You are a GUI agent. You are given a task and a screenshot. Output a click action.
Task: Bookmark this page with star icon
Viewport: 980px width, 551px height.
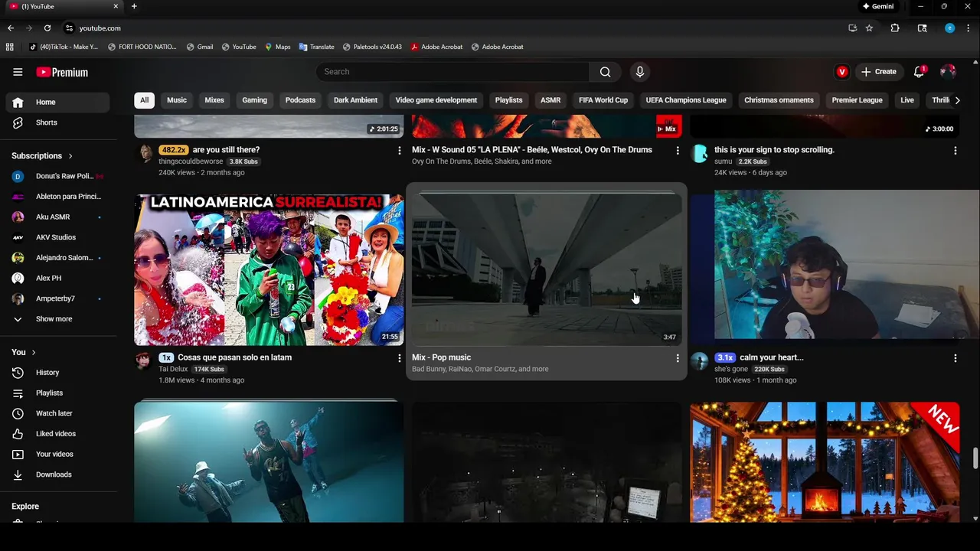point(869,28)
